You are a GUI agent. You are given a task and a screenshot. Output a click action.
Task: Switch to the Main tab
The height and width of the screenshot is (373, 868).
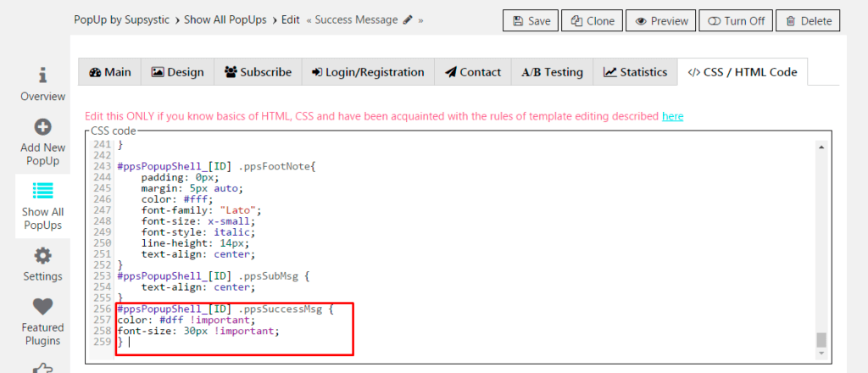(x=109, y=72)
